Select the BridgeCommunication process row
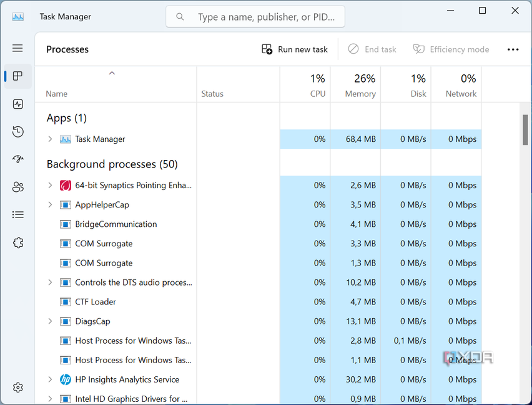This screenshot has width=532, height=405. pyautogui.click(x=258, y=224)
